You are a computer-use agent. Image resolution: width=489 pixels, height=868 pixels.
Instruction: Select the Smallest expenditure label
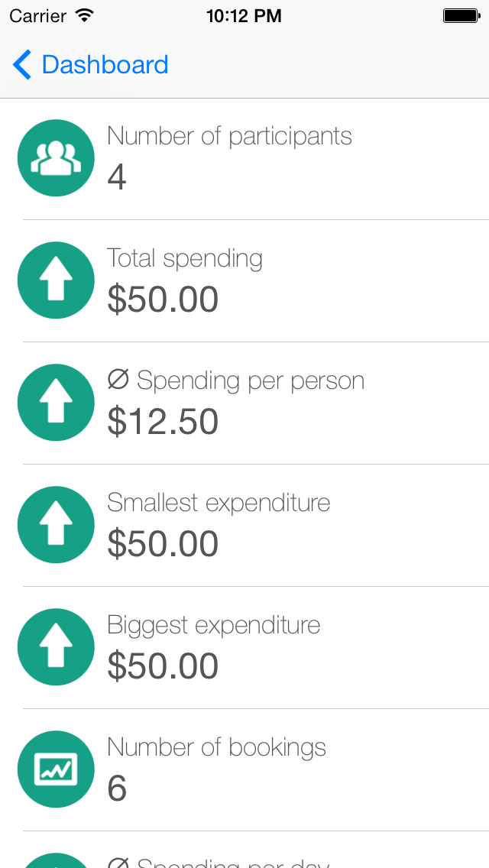[x=219, y=503]
